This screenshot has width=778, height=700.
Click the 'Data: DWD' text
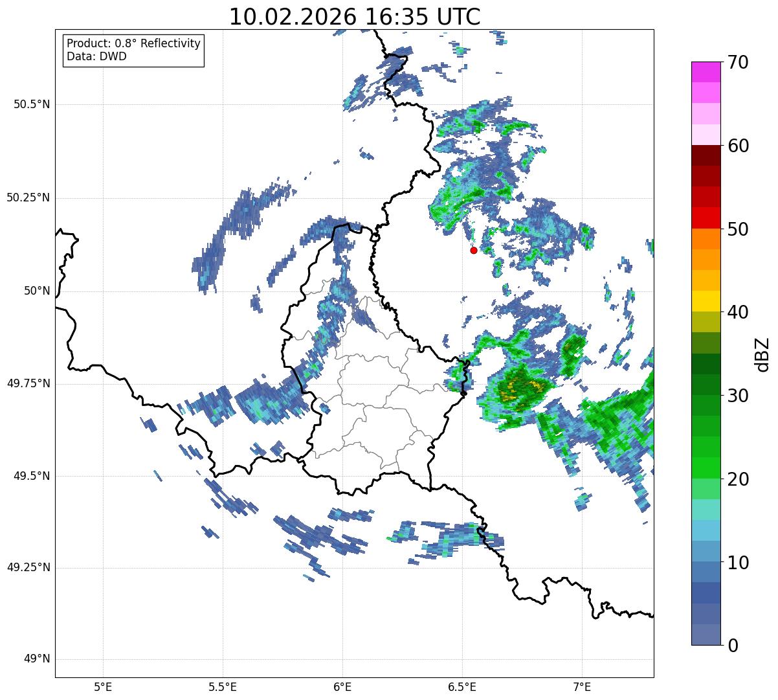(96, 56)
